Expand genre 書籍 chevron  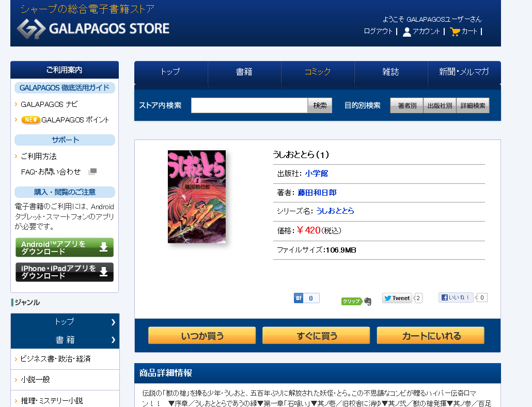pyautogui.click(x=113, y=340)
